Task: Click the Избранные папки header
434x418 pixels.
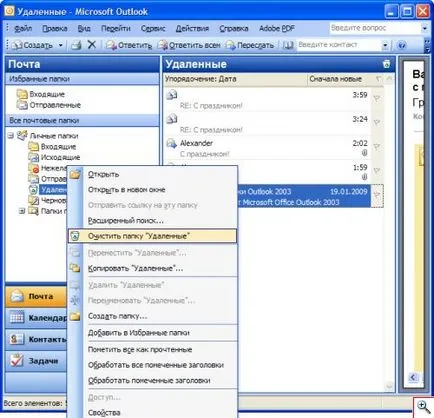Action: click(82, 79)
